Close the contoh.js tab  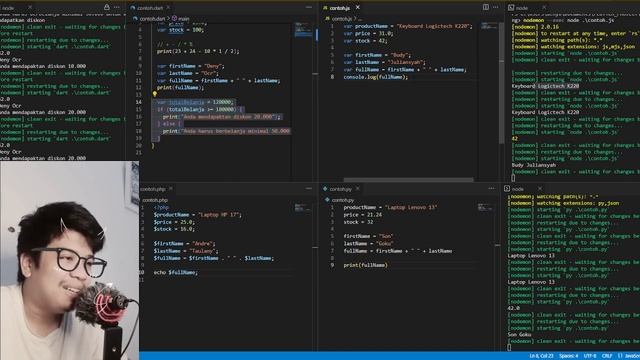358,7
